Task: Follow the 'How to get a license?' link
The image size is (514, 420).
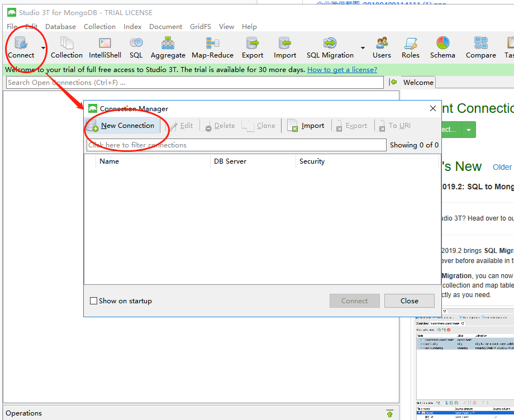Action: (x=342, y=70)
